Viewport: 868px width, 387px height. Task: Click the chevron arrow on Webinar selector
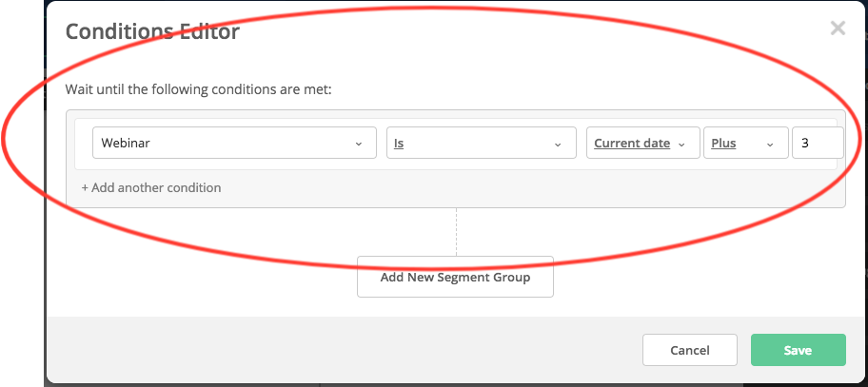[x=359, y=145]
